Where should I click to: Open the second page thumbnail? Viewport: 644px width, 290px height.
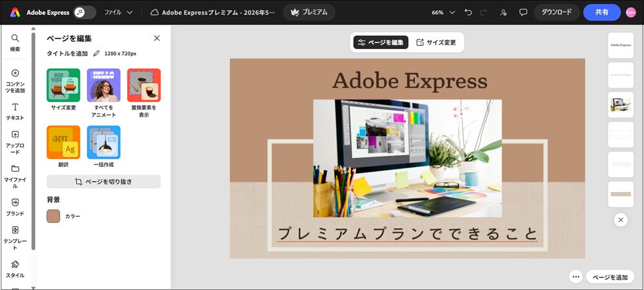[x=621, y=75]
